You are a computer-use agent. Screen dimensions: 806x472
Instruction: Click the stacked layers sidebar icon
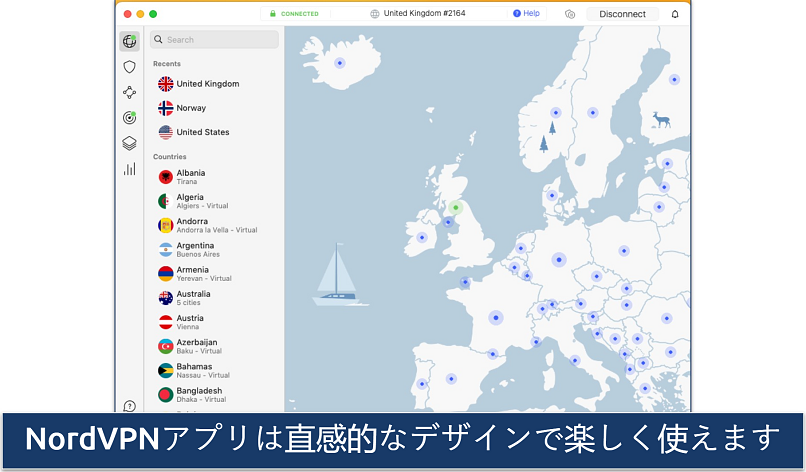(x=129, y=143)
